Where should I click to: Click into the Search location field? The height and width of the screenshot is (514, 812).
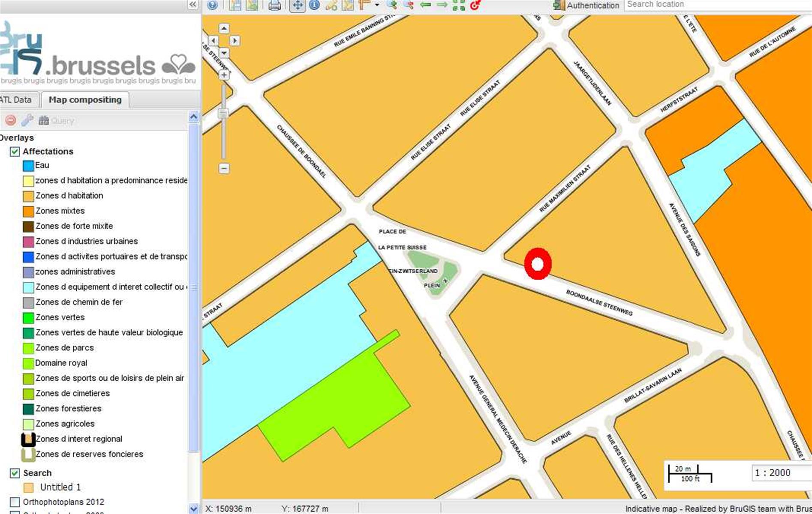click(716, 5)
